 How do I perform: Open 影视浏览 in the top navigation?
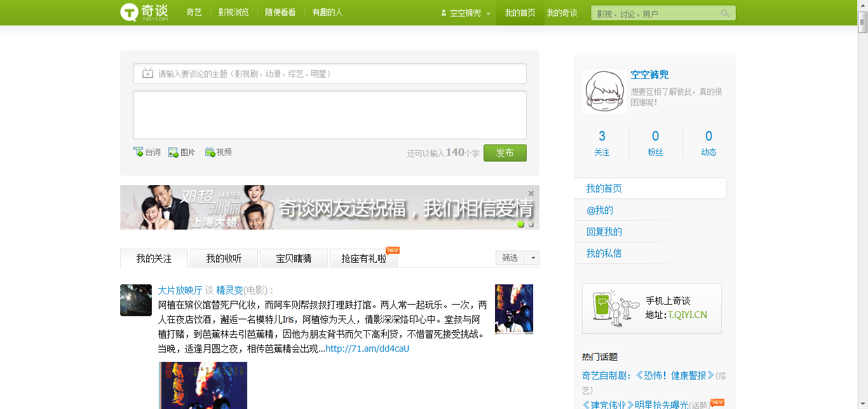pos(233,12)
